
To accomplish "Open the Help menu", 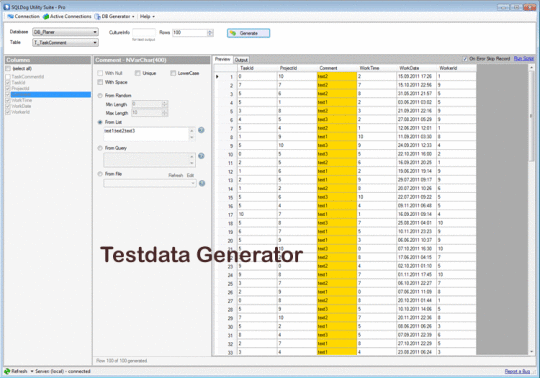I will 147,16.
